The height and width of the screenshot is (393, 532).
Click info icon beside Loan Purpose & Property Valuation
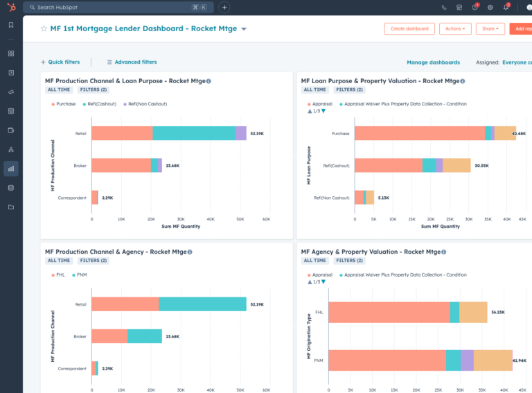tap(463, 81)
